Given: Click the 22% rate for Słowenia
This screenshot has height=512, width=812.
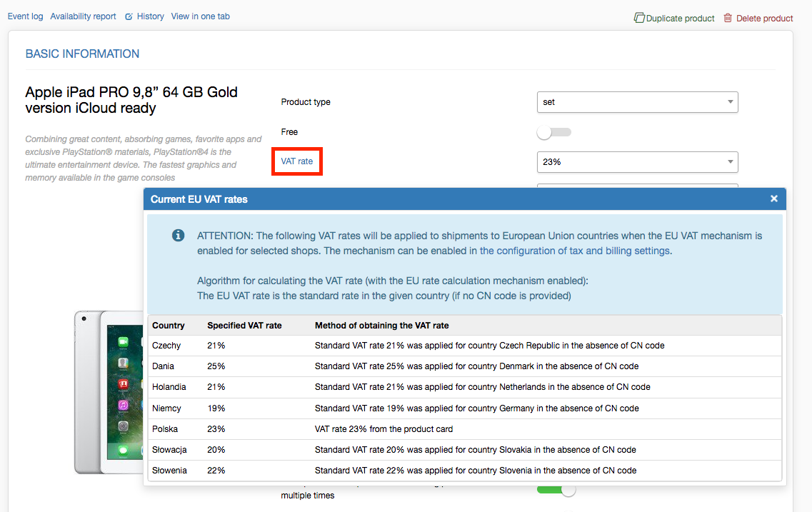Looking at the screenshot, I should point(216,471).
